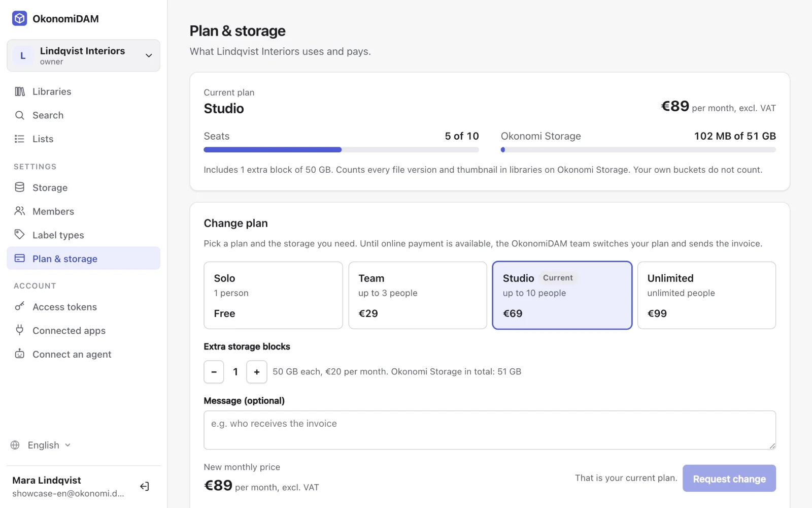Click the Access tokens key icon
812x508 pixels.
coord(20,306)
